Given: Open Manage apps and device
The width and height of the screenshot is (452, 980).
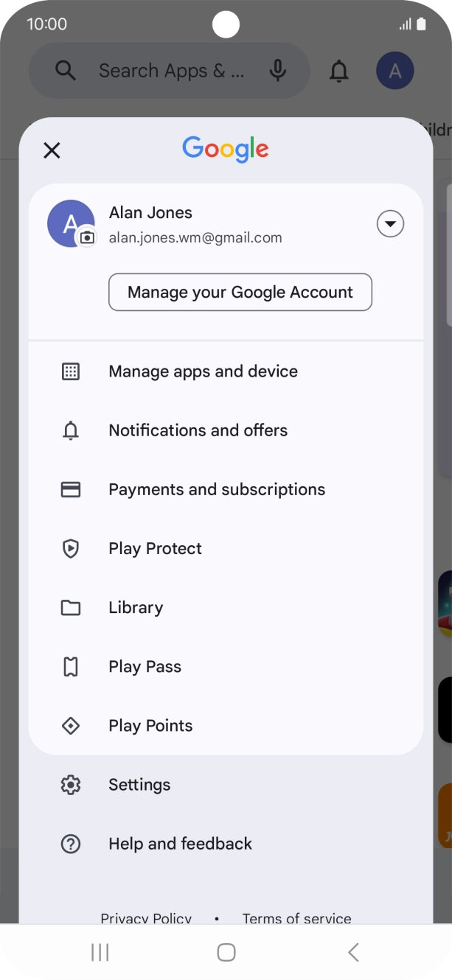Looking at the screenshot, I should [203, 371].
